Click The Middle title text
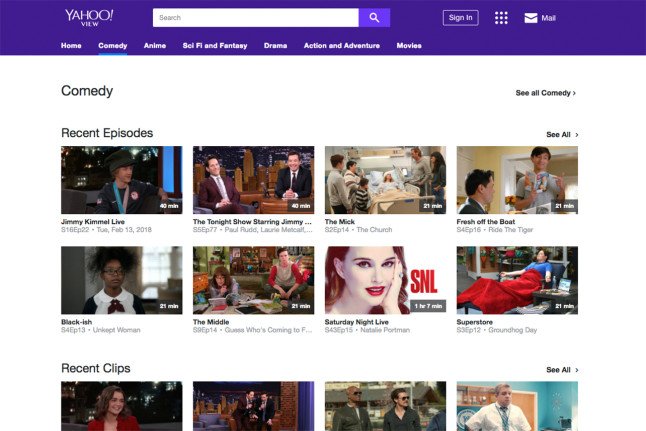The width and height of the screenshot is (646, 431). pos(211,322)
